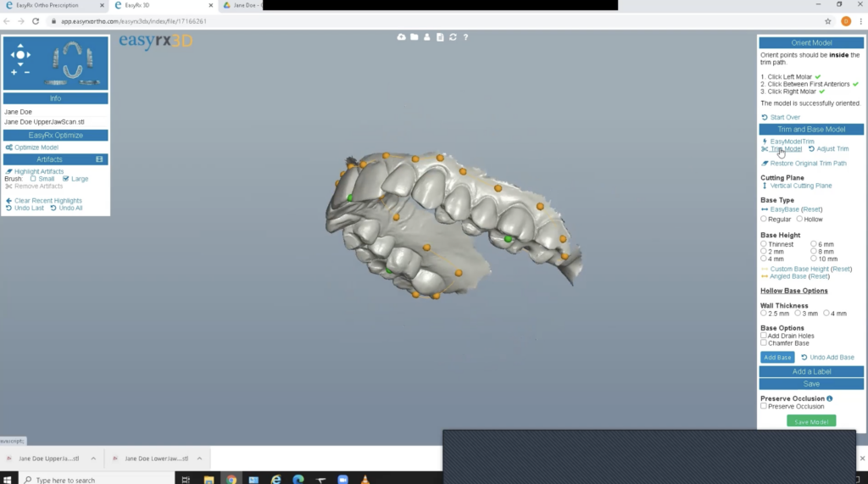Enable the Small brush checkbox
The height and width of the screenshot is (484, 868).
33,179
